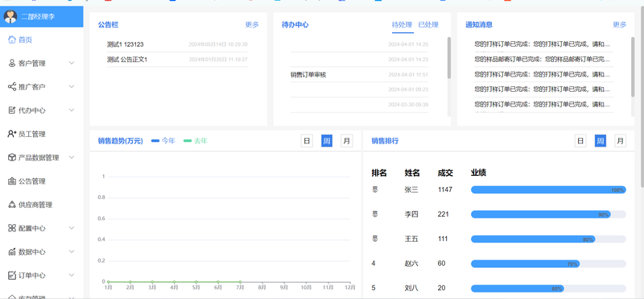
Task: Click the medal icon beside 李四
Action: pyautogui.click(x=374, y=214)
